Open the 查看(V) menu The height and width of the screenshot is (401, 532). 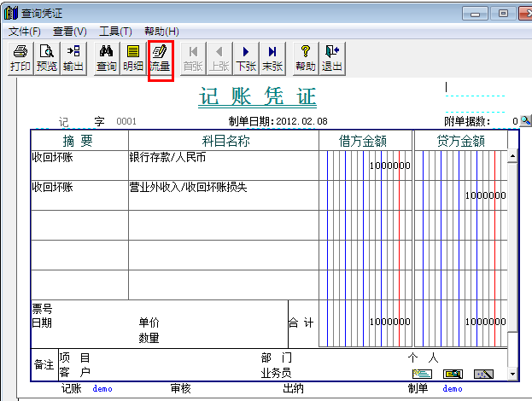point(70,32)
